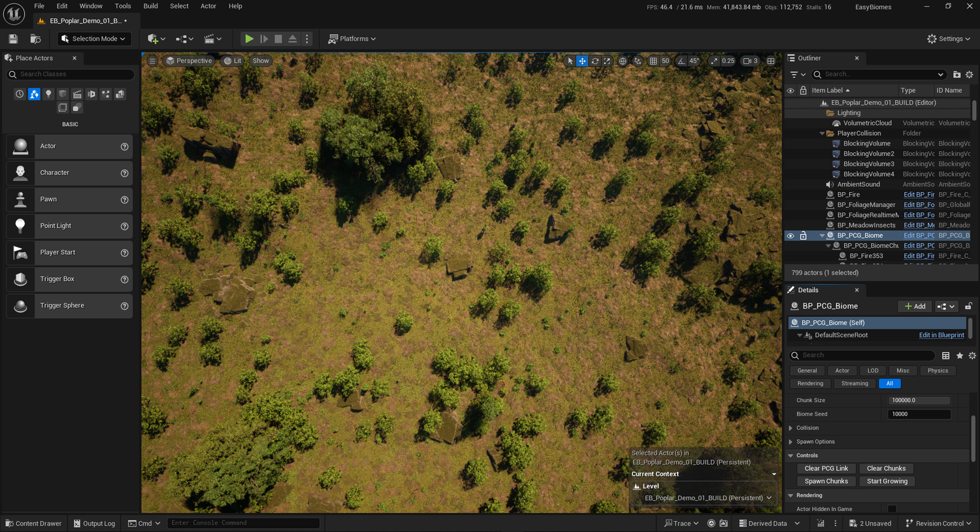Click the Spawn Chunks button
The height and width of the screenshot is (532, 980).
click(x=826, y=481)
